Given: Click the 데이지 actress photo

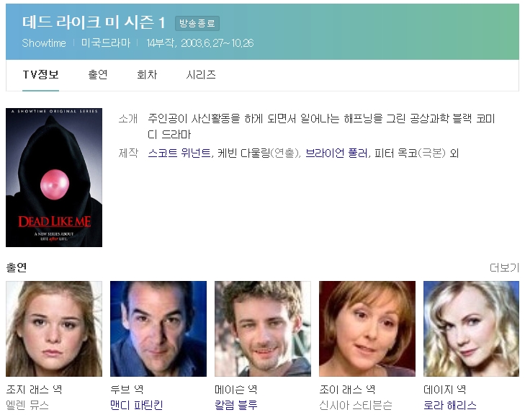Looking at the screenshot, I should [x=471, y=329].
